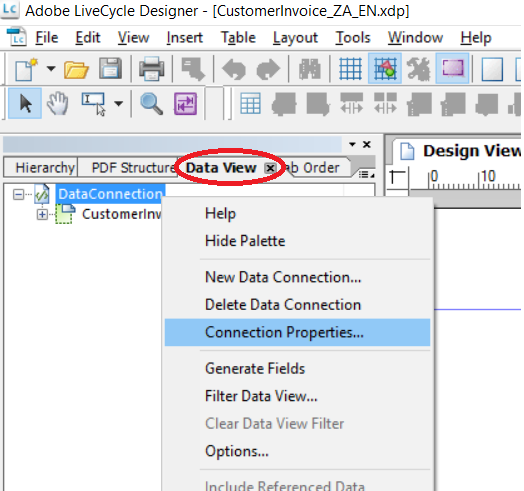Open the Help menu in menu bar
The image size is (524, 491).
point(476,38)
